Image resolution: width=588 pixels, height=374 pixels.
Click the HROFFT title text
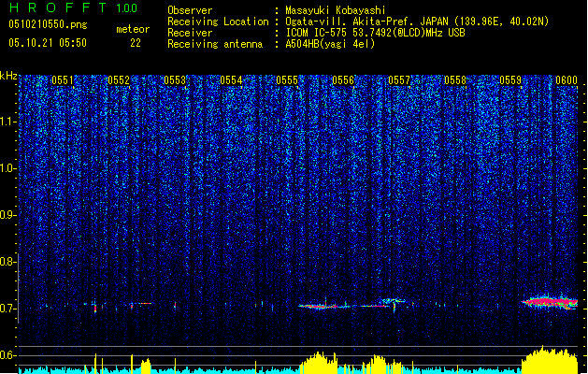tap(59, 7)
